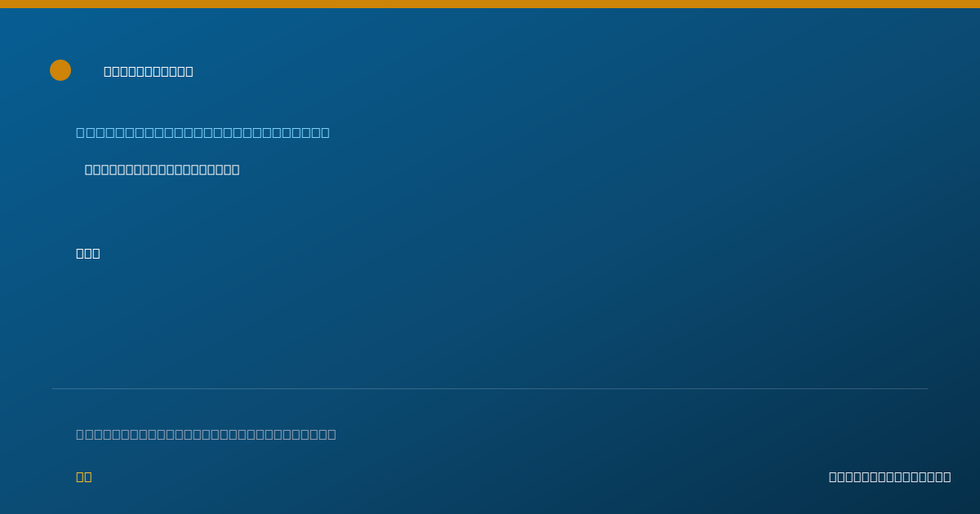The image size is (980, 514).
Task: Select the bold white secondary heading
Action: coord(162,170)
